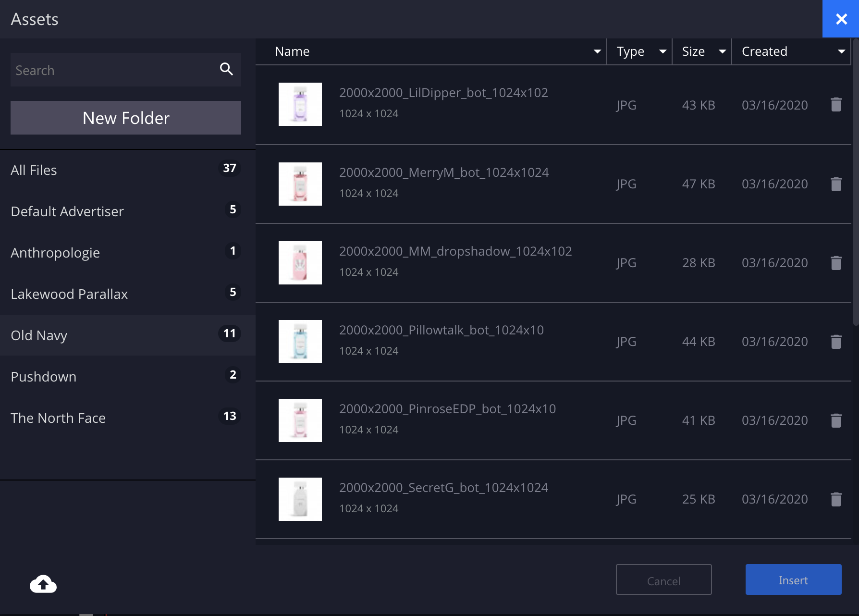This screenshot has height=616, width=859.
Task: Click the 11 count badge for Old Navy
Action: [230, 333]
